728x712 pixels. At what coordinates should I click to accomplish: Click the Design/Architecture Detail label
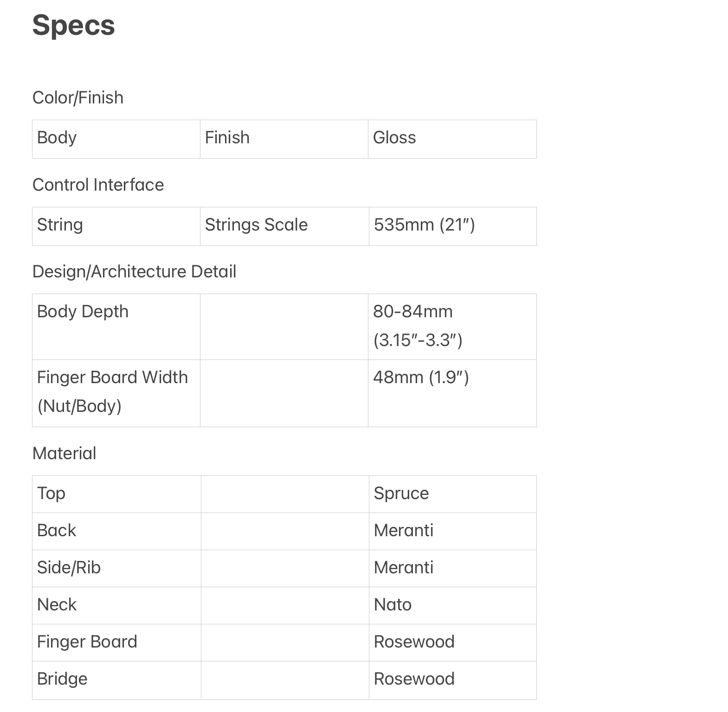(134, 272)
